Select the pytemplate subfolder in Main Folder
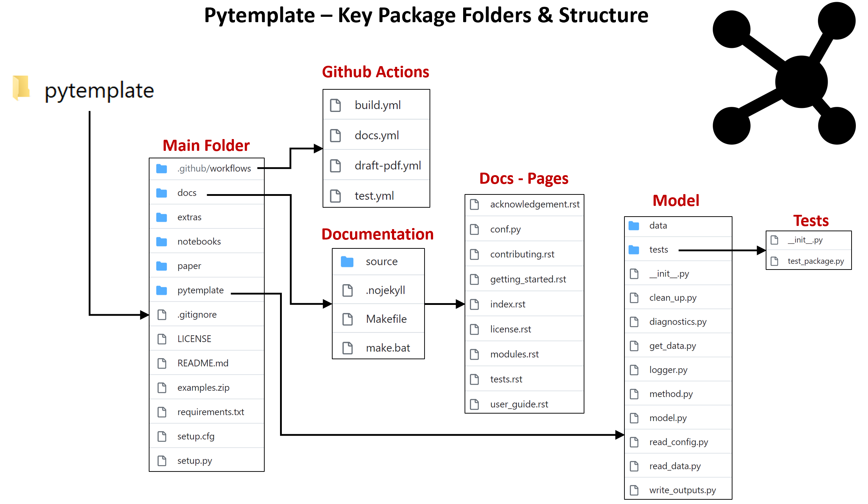 (200, 290)
